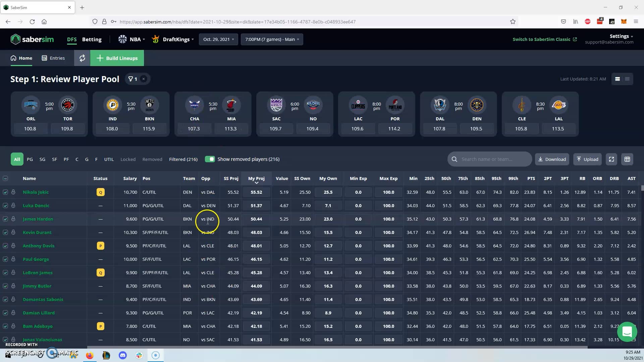Image resolution: width=644 pixels, height=362 pixels.
Task: Lock player Nikola Jokic using the padlock icon
Action: tap(13, 192)
